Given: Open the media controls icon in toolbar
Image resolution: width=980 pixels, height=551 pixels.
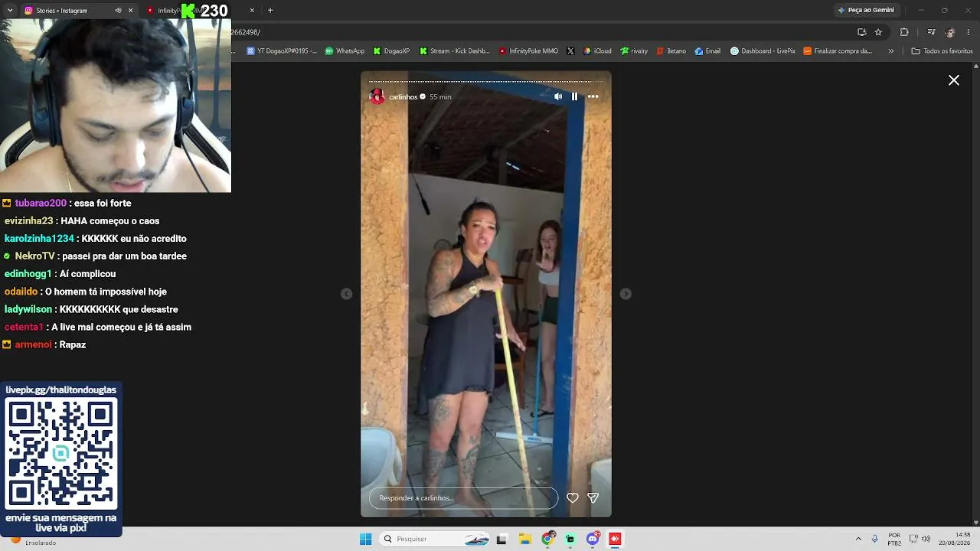Looking at the screenshot, I should pyautogui.click(x=931, y=32).
